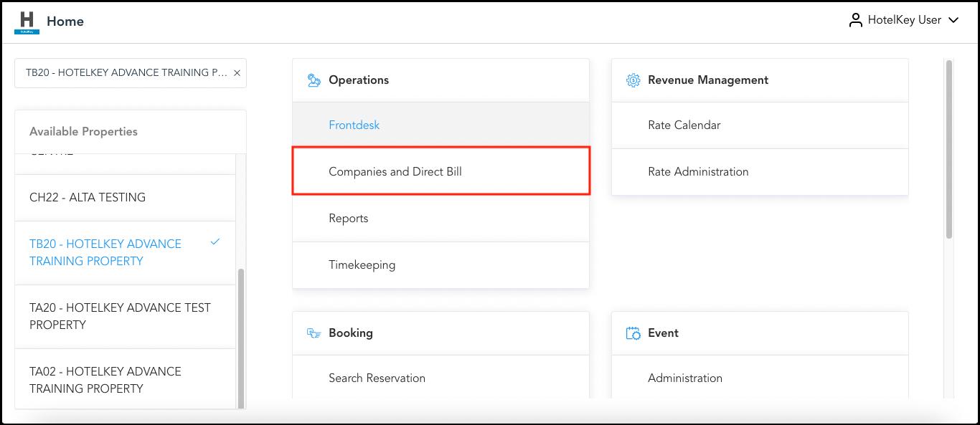Click the Booking key icon
This screenshot has width=980, height=425.
313,333
